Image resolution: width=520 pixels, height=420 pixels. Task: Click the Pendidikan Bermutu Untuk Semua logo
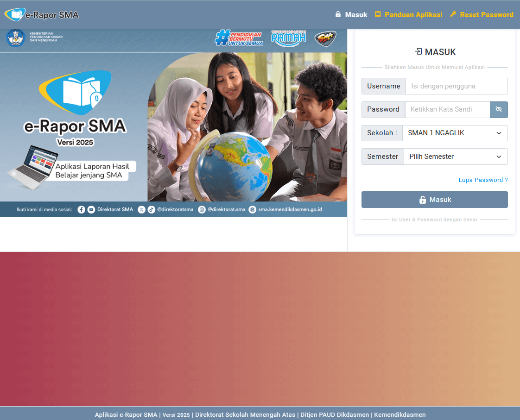point(239,38)
